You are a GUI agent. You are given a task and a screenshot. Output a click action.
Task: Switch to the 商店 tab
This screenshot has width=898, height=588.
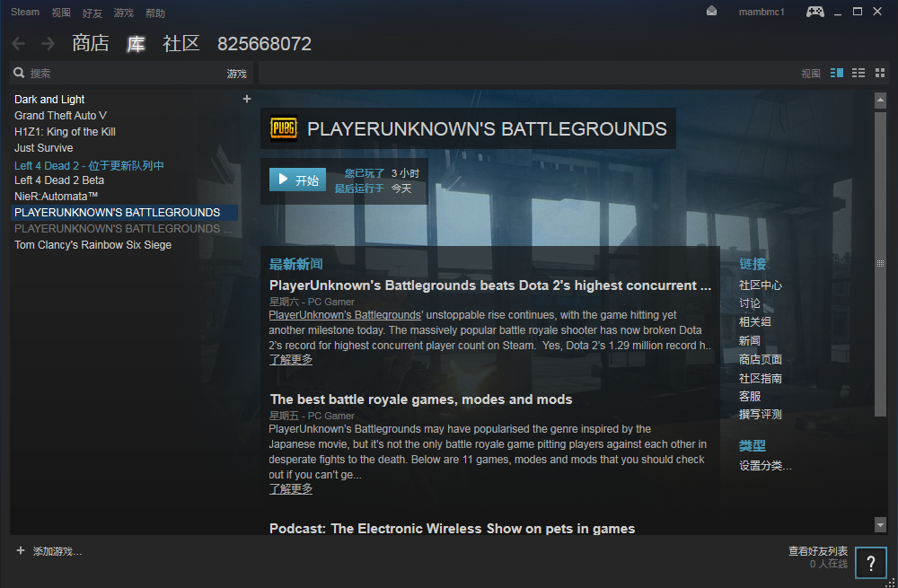[91, 43]
